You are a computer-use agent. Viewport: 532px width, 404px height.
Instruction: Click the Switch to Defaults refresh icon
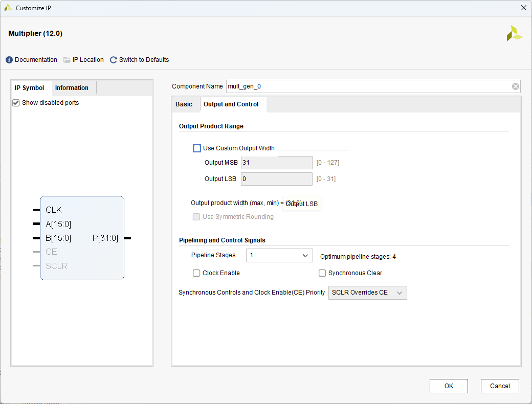coord(114,60)
